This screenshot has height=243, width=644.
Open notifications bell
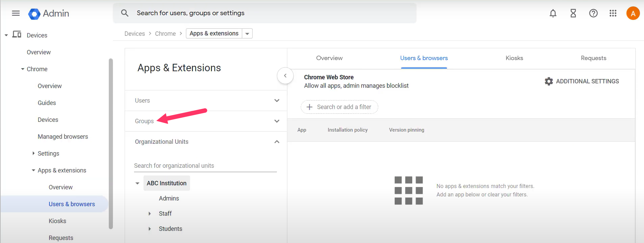(553, 13)
